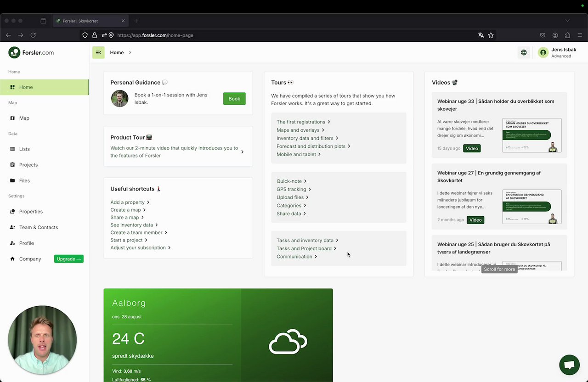The height and width of the screenshot is (382, 588).
Task: Click Video badge on Webinar uge 27
Action: click(475, 220)
